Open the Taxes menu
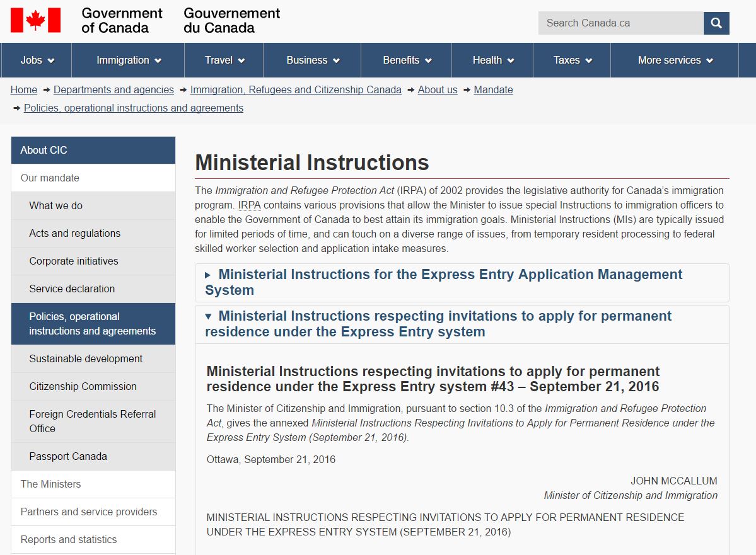 (x=573, y=60)
